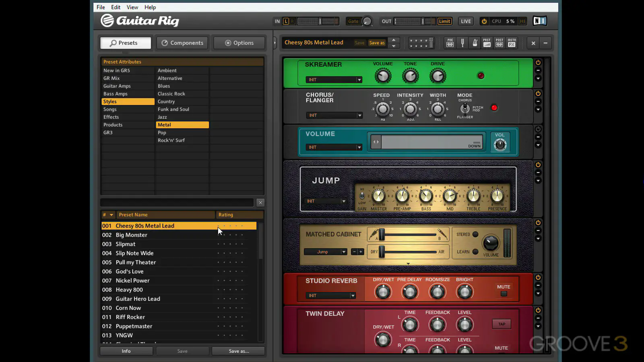Viewport: 644px width, 362px height.
Task: Toggle power on the Skreamer module
Action: (538, 63)
